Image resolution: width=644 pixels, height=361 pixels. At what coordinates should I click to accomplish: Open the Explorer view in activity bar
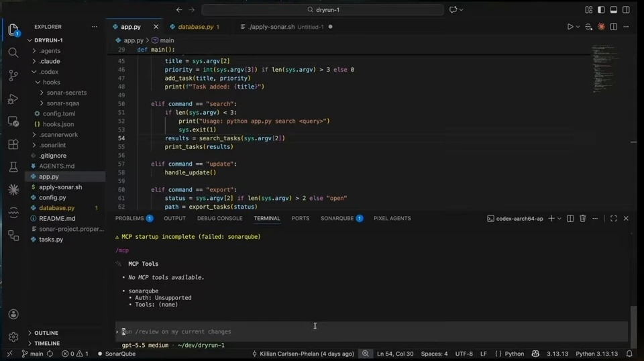pos(13,30)
